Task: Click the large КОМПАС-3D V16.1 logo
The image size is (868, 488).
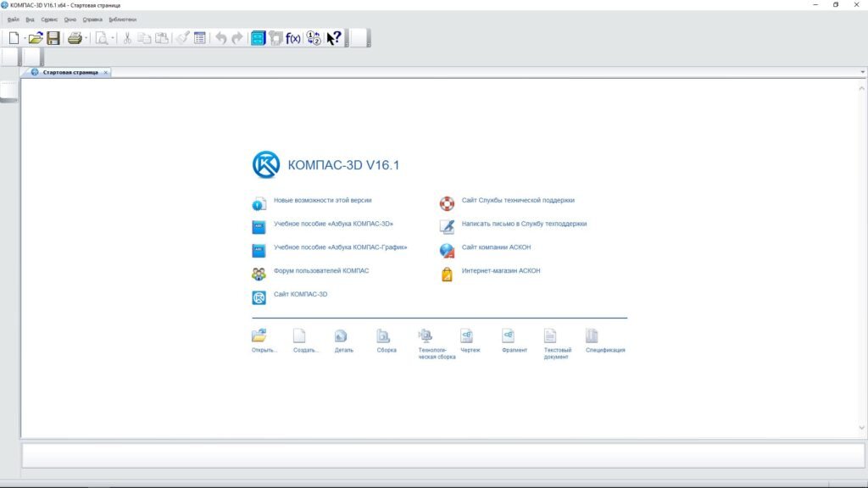Action: click(x=266, y=164)
